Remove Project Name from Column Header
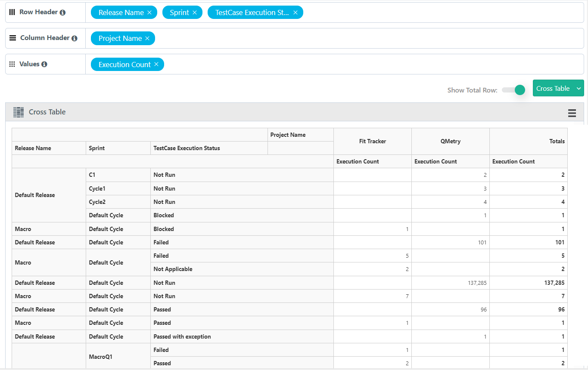Screen dimensions: 588x370 pos(147,38)
